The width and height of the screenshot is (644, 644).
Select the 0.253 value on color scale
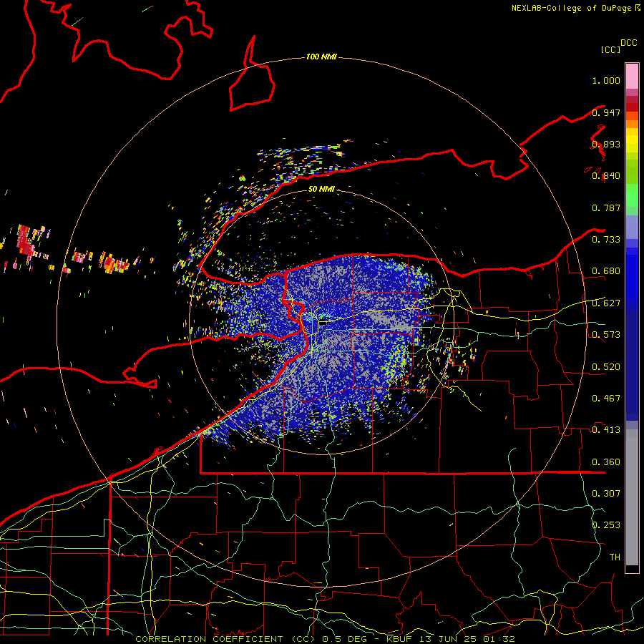[606, 525]
